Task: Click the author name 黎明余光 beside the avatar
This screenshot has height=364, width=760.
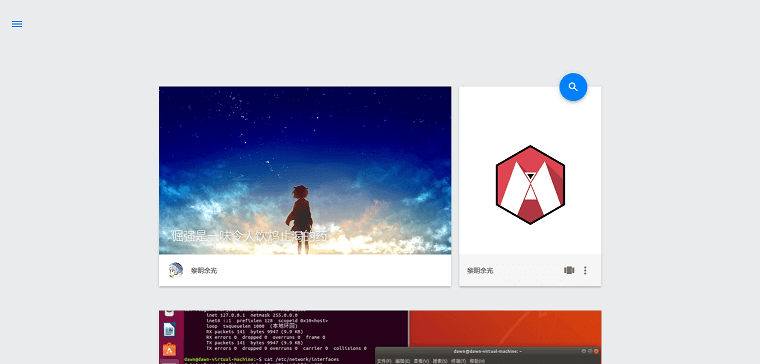Action: click(x=204, y=270)
